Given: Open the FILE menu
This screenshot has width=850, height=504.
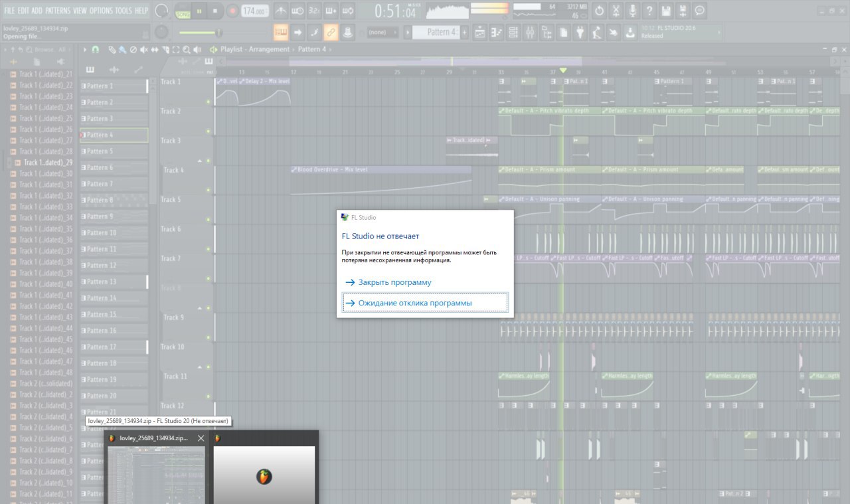Looking at the screenshot, I should pos(9,11).
